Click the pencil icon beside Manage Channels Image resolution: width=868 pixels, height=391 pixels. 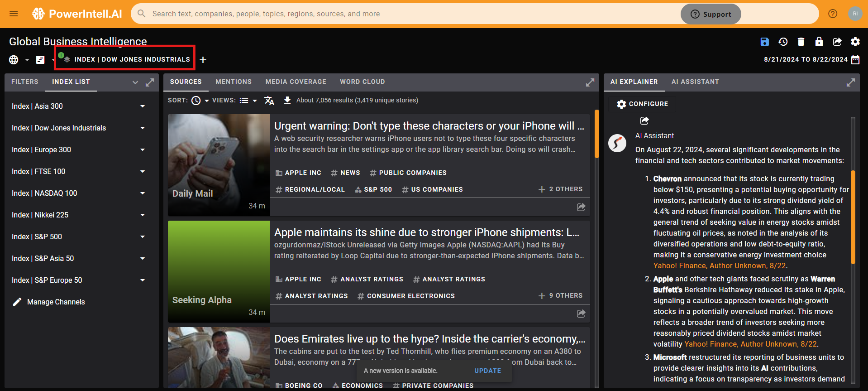(x=17, y=302)
